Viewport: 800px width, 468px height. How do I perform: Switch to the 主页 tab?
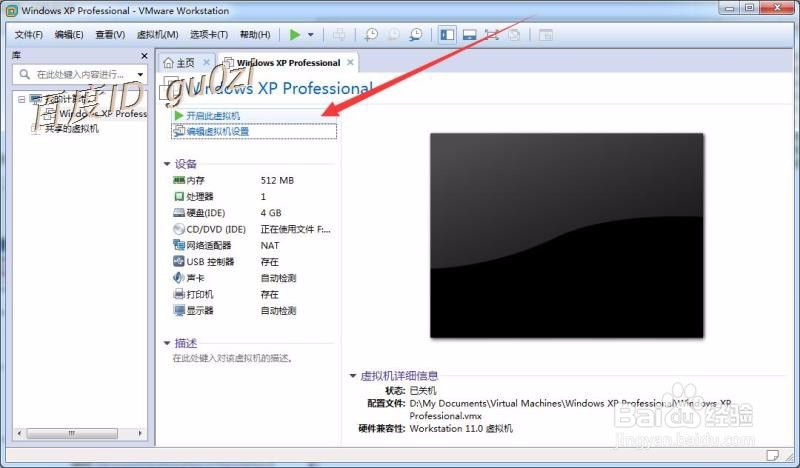[x=186, y=63]
